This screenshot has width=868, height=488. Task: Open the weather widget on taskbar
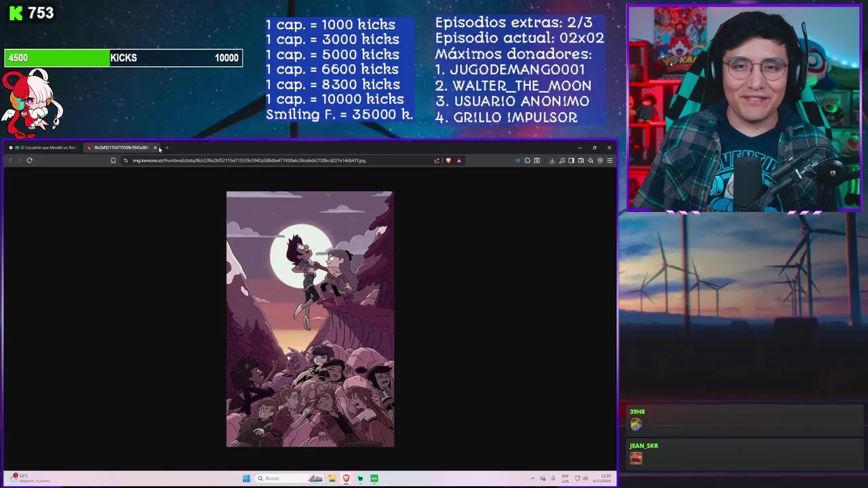pos(31,479)
